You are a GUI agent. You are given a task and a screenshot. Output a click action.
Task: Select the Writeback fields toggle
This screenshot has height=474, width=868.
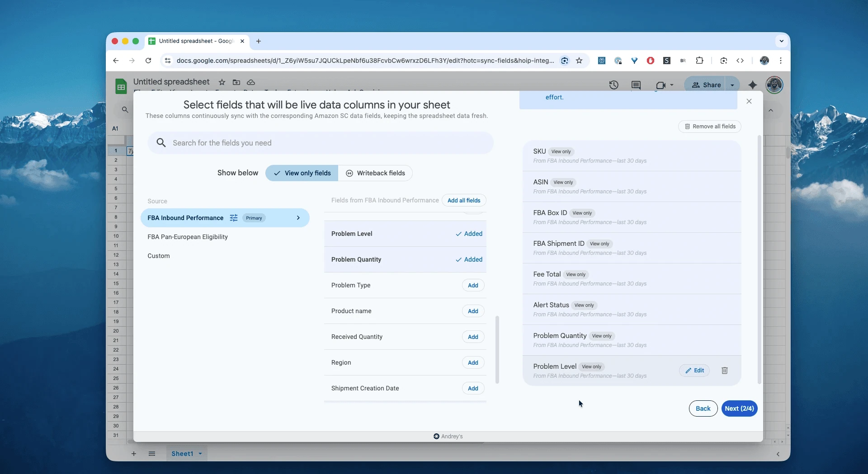click(375, 173)
